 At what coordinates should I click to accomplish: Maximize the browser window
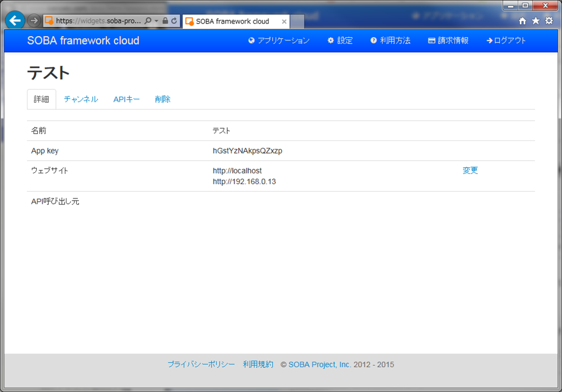(525, 5)
